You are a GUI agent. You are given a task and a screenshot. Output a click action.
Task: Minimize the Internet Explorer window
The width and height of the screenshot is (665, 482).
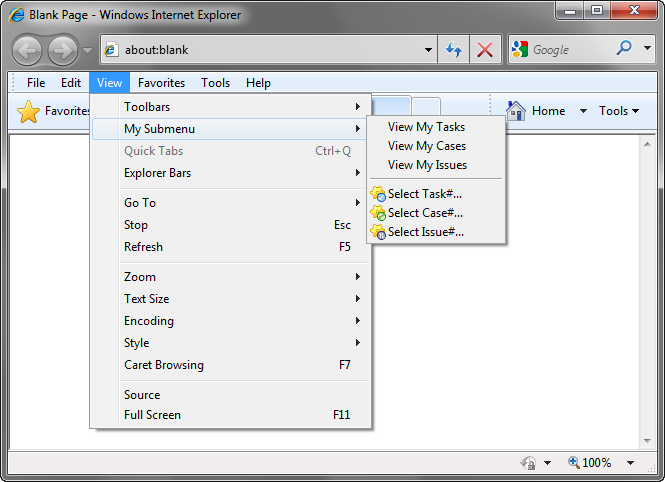pyautogui.click(x=570, y=11)
